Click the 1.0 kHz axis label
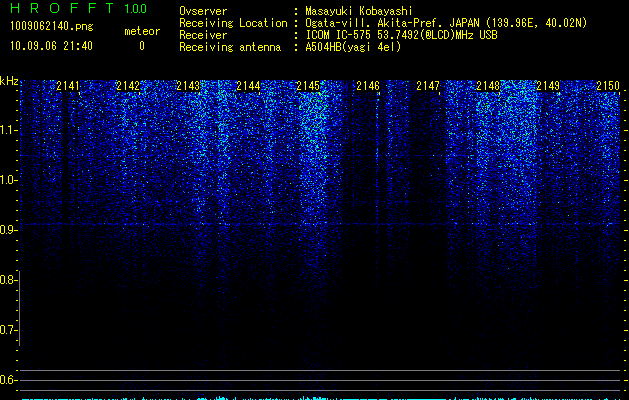Viewport: 629px width, 400px height. 9,180
